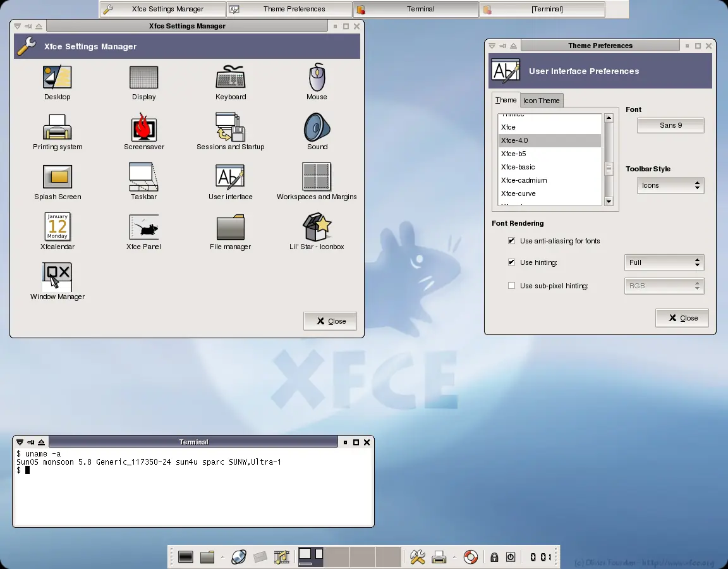Select the Xfce-basic theme
Viewport: 728px width, 569px height.
(x=550, y=167)
